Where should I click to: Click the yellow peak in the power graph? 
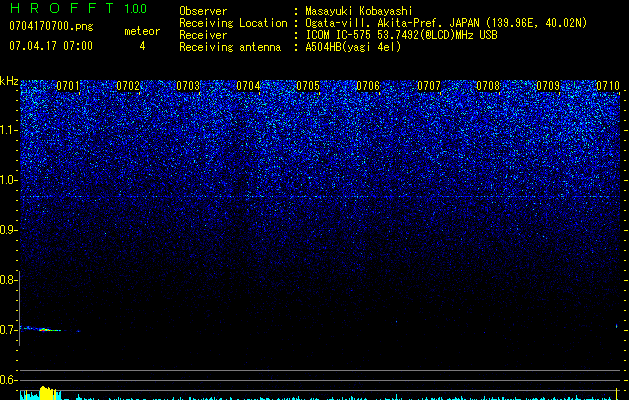pyautogui.click(x=48, y=393)
